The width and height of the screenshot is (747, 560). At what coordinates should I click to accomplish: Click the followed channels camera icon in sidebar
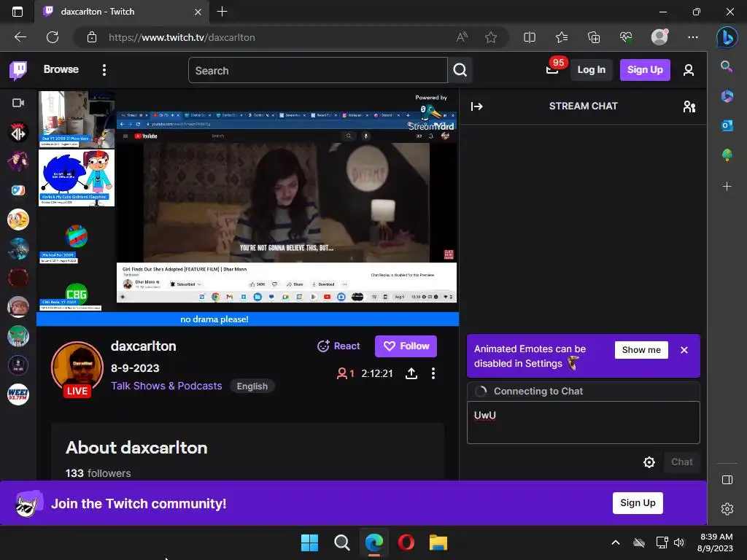(18, 103)
